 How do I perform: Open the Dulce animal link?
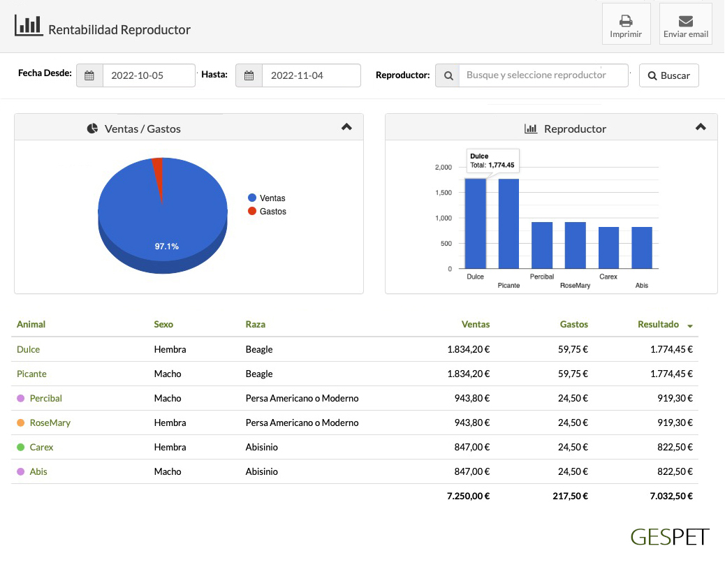[29, 349]
